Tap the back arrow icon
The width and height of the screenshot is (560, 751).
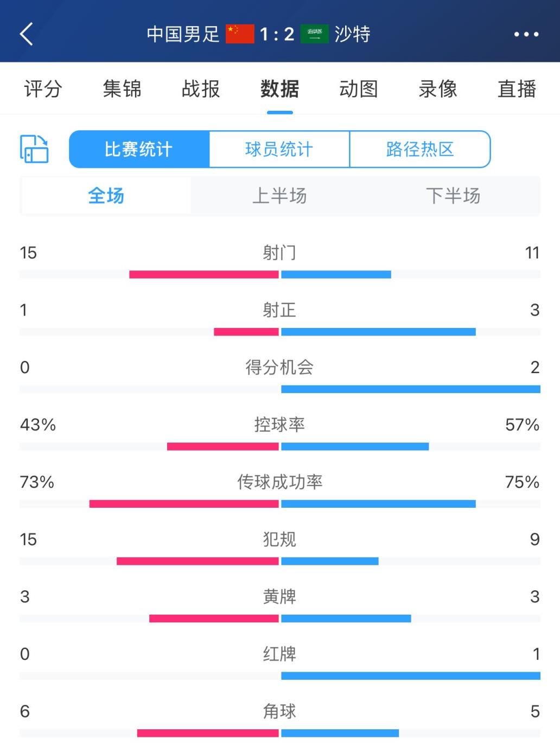tap(27, 34)
